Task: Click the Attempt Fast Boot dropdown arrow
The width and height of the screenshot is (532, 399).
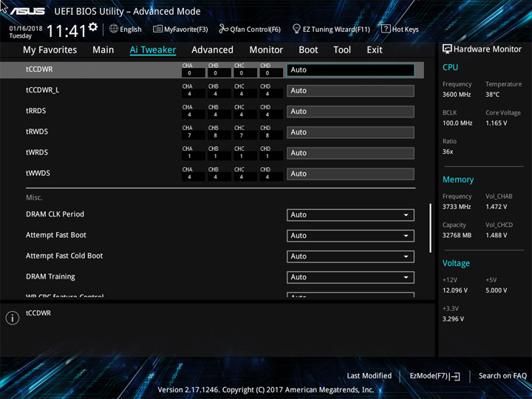Action: point(406,236)
